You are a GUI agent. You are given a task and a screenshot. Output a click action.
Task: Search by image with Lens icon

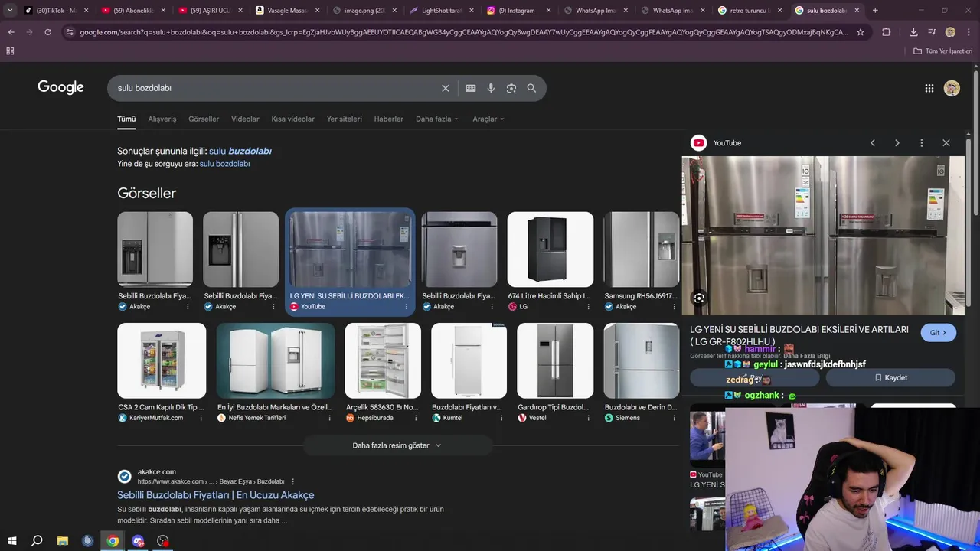click(511, 88)
